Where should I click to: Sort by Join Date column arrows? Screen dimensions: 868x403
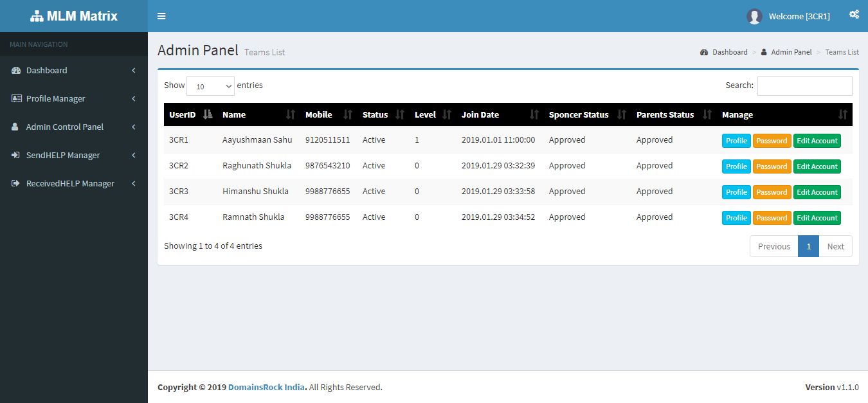(534, 114)
